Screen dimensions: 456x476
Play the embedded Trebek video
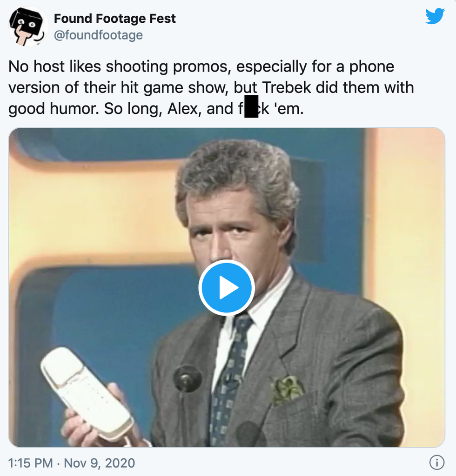(x=227, y=287)
